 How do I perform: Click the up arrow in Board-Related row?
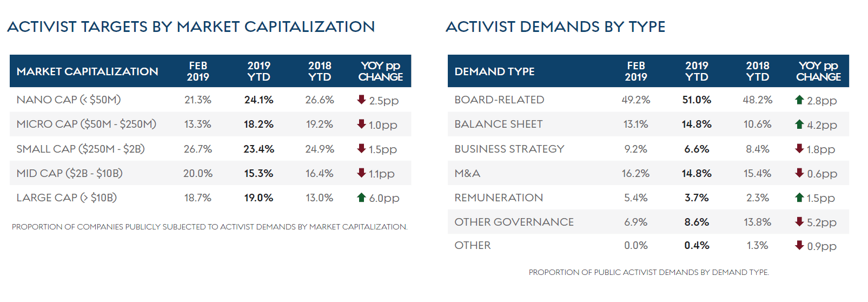(799, 100)
